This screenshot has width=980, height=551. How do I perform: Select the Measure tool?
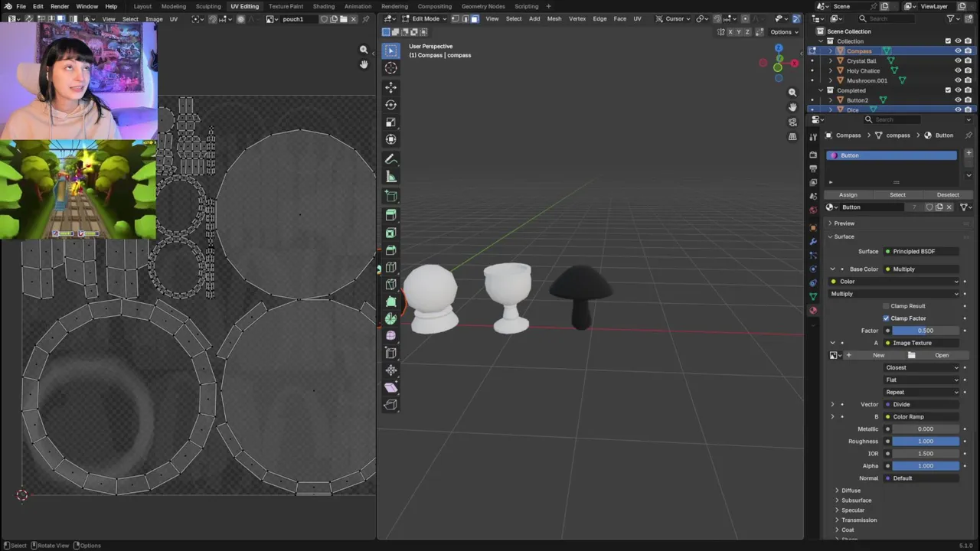click(x=390, y=177)
